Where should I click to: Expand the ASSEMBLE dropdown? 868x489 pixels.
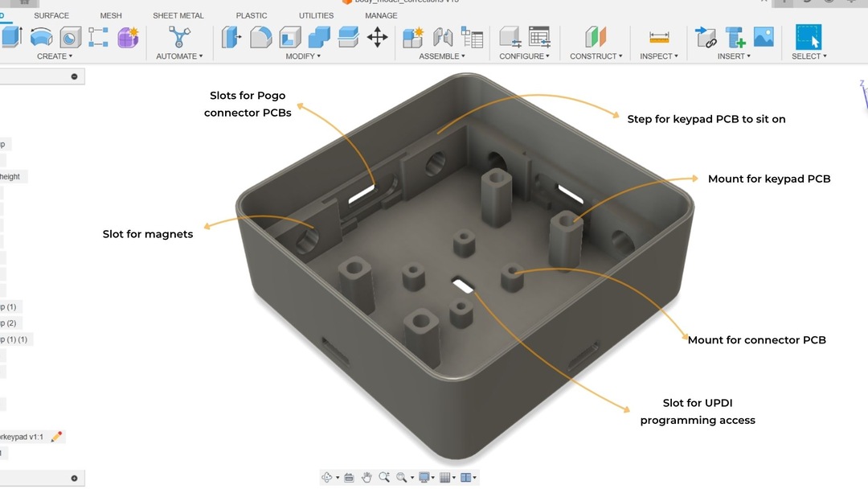tap(442, 56)
